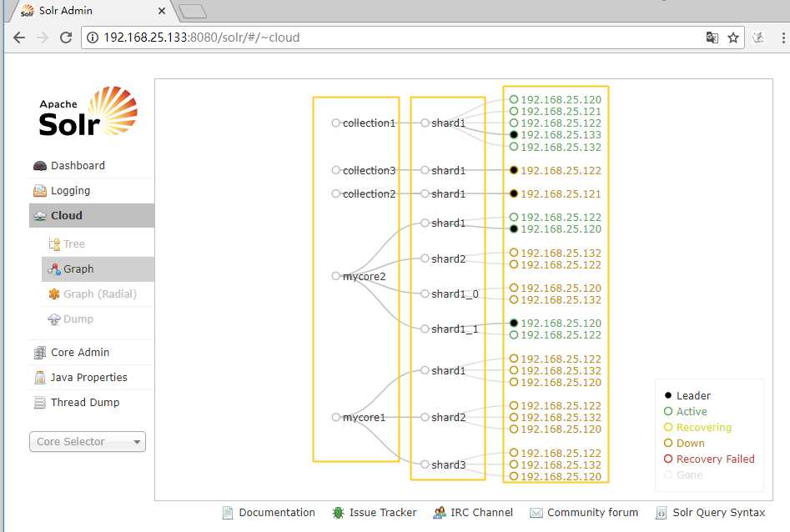Go forward in browser history
790x532 pixels.
coord(43,38)
